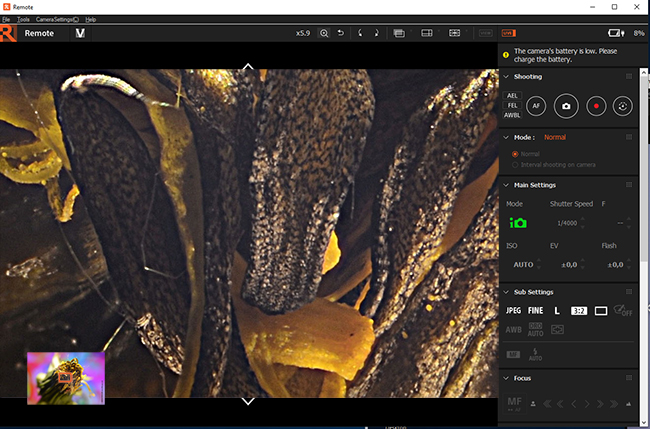Image resolution: width=650 pixels, height=429 pixels.
Task: Click the JPEG file format icon
Action: click(x=513, y=311)
